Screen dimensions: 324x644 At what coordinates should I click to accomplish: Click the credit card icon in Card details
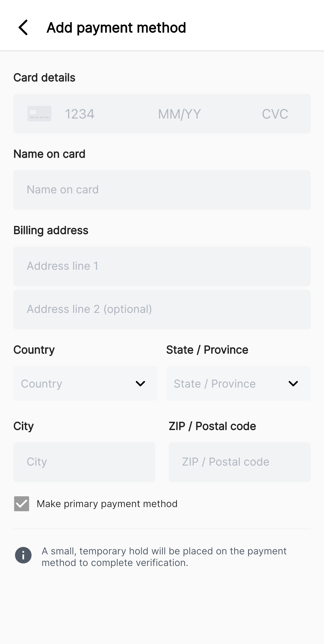(39, 114)
